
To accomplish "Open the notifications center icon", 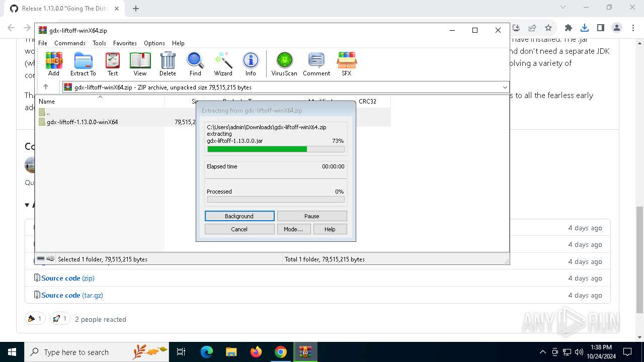I will coord(627,352).
